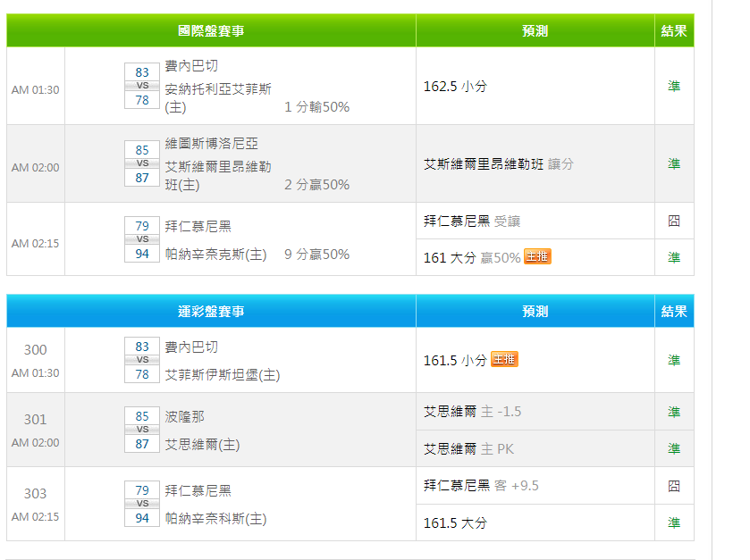Screen dimensions: 750x560
Task: Click the 9 分贏50% handicap text
Action: (x=316, y=255)
